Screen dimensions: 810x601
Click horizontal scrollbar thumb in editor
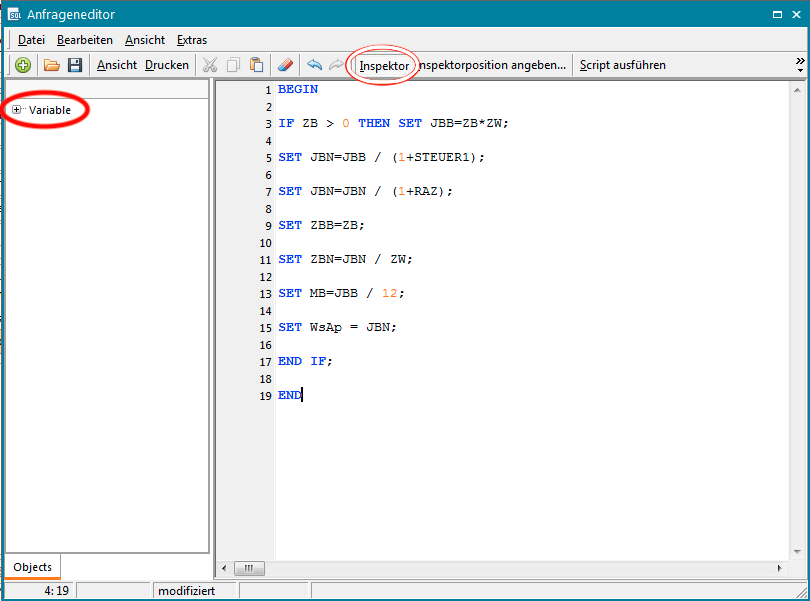pyautogui.click(x=249, y=568)
